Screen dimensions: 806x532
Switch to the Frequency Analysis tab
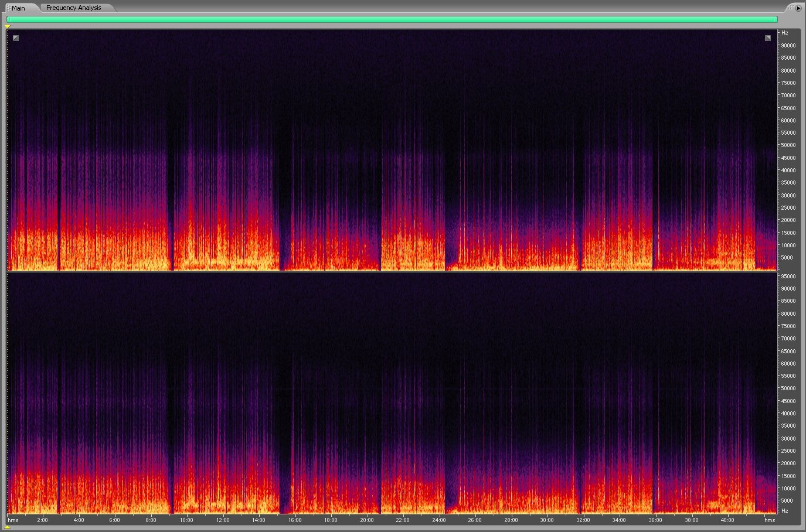point(73,8)
